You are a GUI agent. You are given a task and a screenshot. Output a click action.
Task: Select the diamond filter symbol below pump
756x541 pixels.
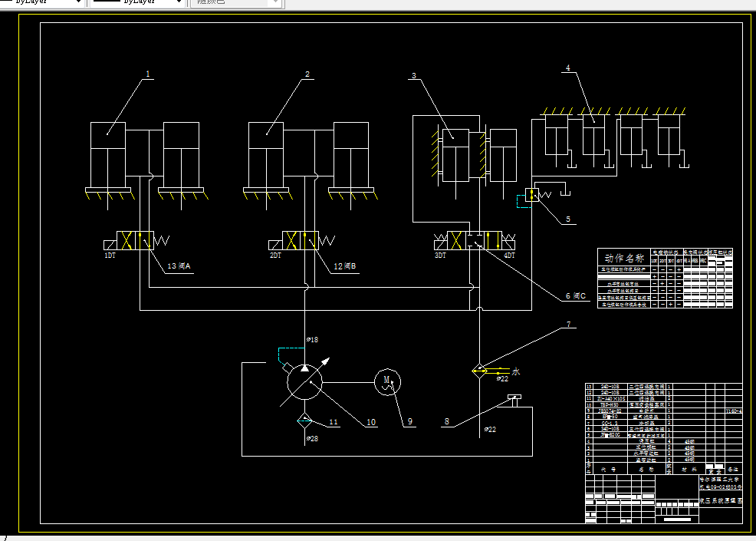pos(304,421)
